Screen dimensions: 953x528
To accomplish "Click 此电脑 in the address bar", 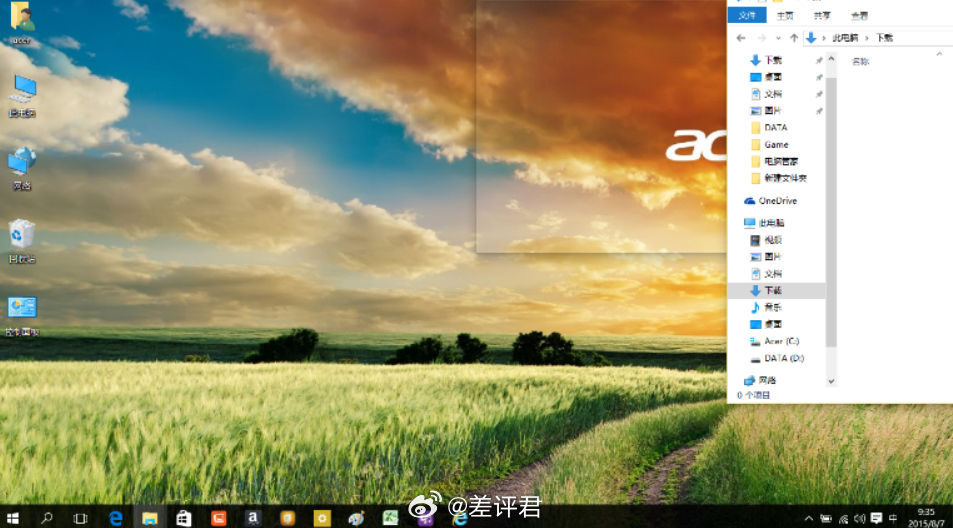I will (x=845, y=38).
